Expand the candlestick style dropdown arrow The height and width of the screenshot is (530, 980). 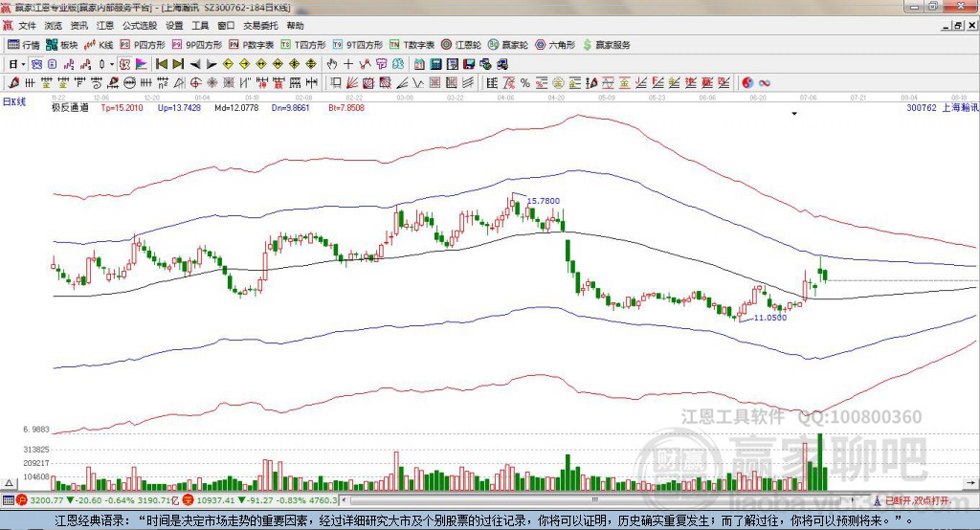click(112, 64)
